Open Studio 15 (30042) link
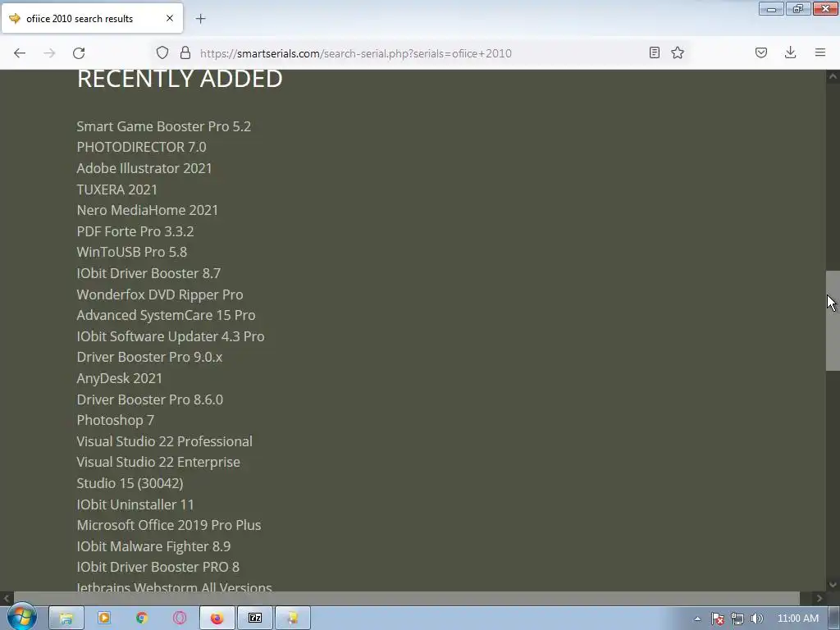Image resolution: width=840 pixels, height=630 pixels. click(x=130, y=483)
